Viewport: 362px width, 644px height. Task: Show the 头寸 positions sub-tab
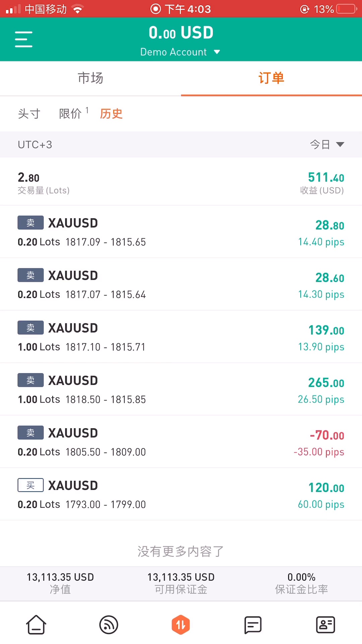point(29,114)
